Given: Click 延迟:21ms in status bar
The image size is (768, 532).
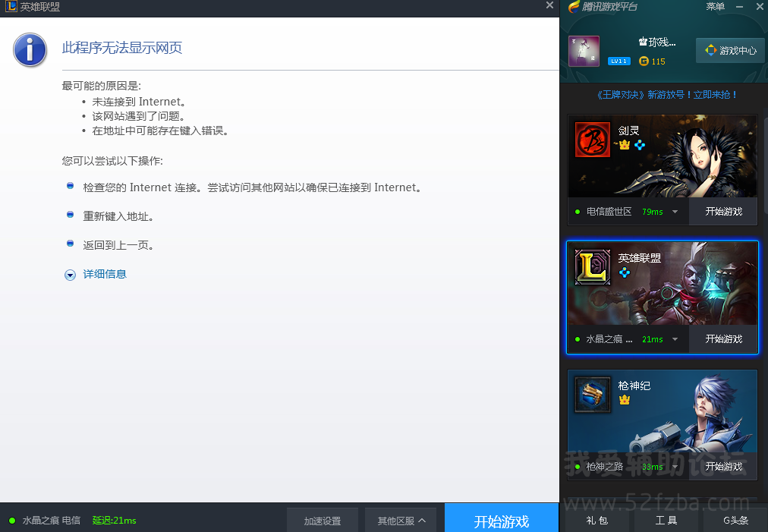Looking at the screenshot, I should point(114,521).
